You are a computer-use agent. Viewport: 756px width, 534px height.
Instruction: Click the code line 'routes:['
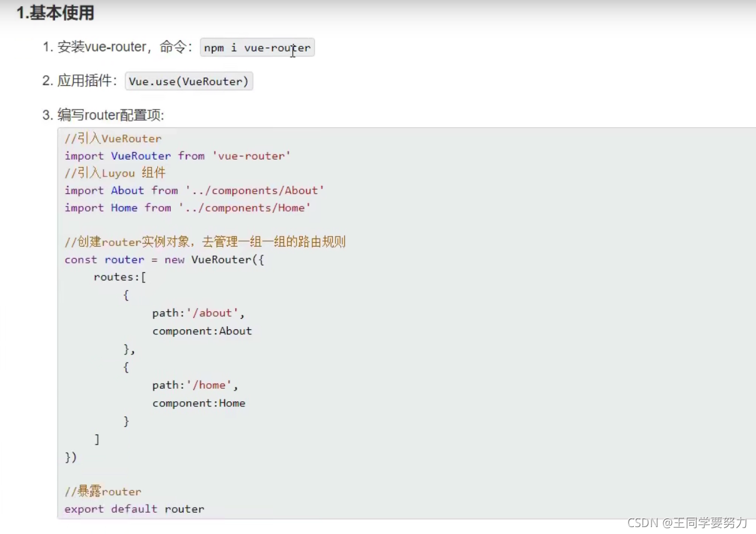click(x=120, y=277)
